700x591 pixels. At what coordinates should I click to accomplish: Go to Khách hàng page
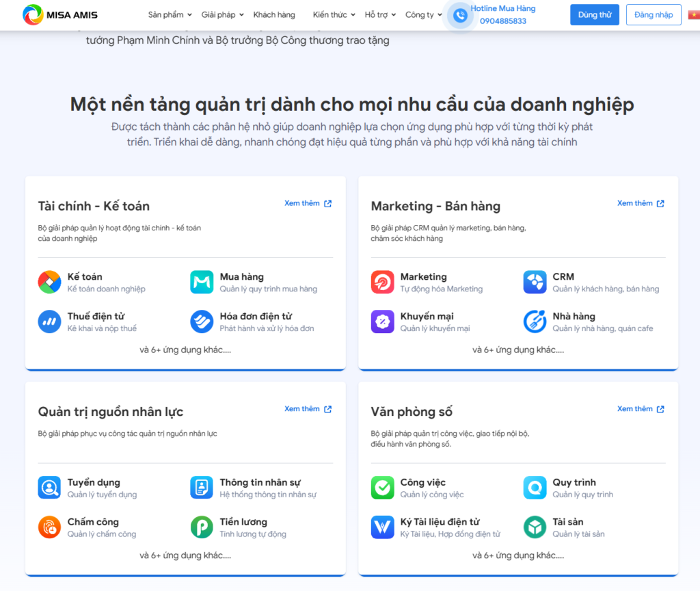(274, 15)
